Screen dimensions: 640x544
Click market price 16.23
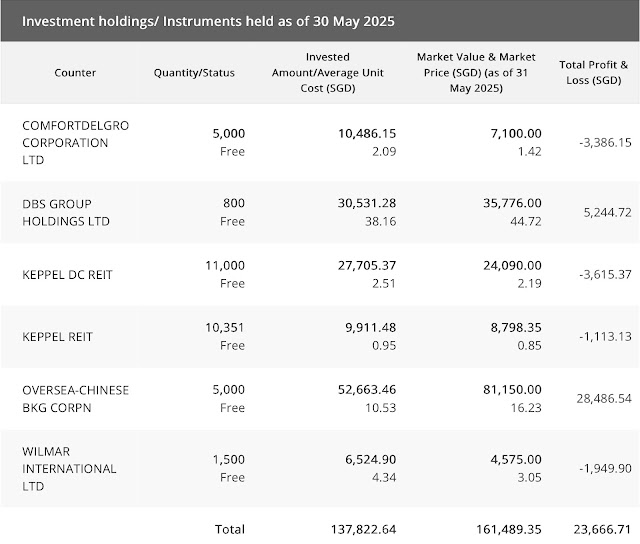(x=526, y=408)
